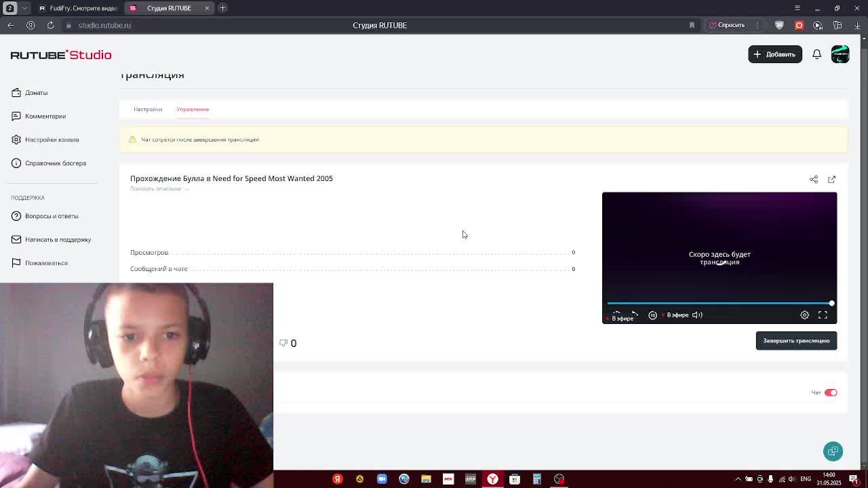Switch to the Настройки tab
868x488 pixels.
pos(148,109)
